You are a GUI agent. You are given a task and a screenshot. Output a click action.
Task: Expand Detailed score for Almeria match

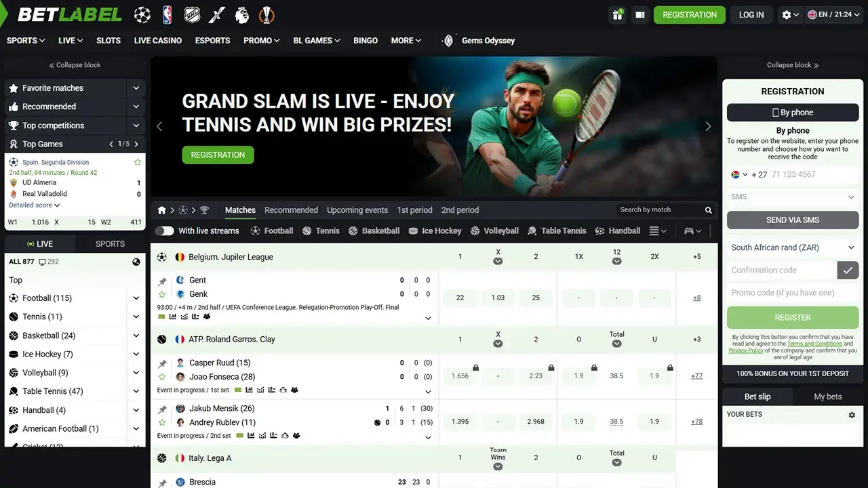click(35, 205)
